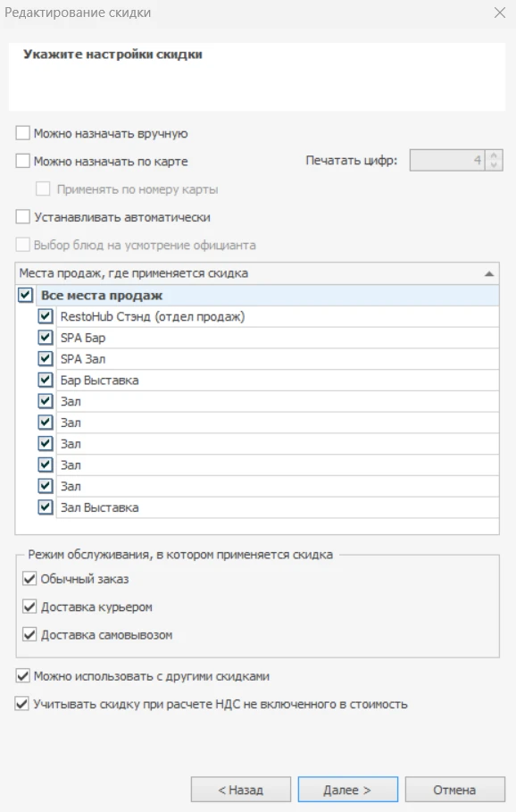Uncheck 'Все места продаж' root item
This screenshot has height=812, width=516.
[25, 295]
